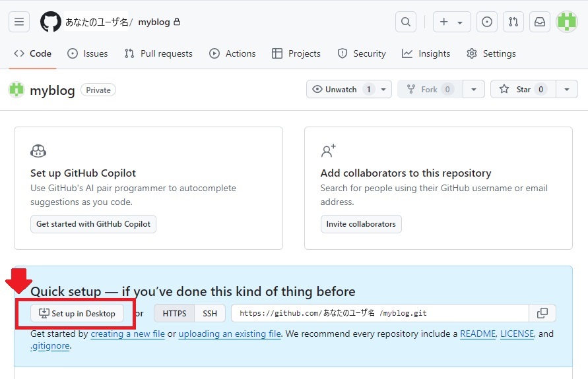Click the Set up GitHub Copilot heading

click(83, 173)
